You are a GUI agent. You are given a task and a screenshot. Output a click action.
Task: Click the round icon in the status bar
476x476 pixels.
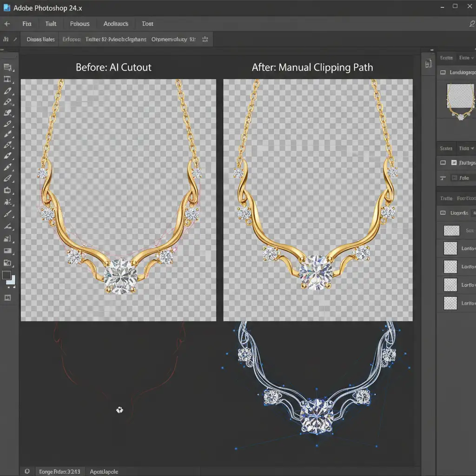(x=27, y=471)
